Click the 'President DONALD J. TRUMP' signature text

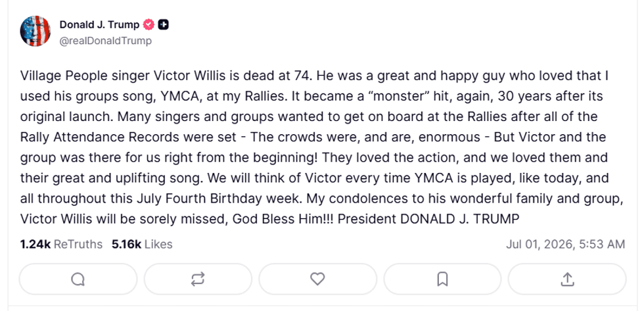[428, 219]
